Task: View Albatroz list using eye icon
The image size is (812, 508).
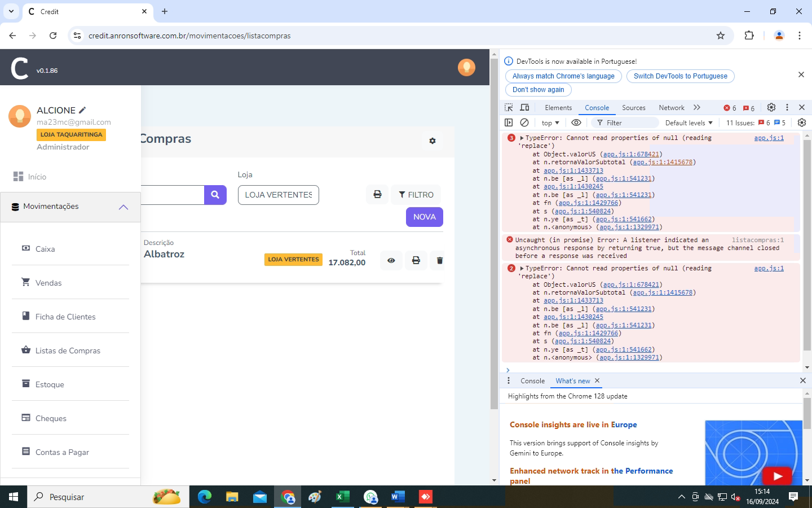Action: click(391, 260)
